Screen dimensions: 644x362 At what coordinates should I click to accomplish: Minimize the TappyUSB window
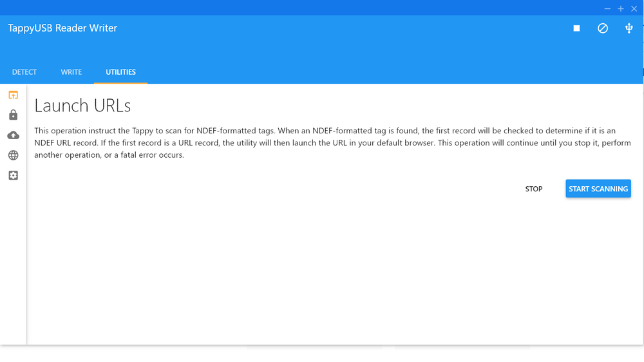coord(607,8)
